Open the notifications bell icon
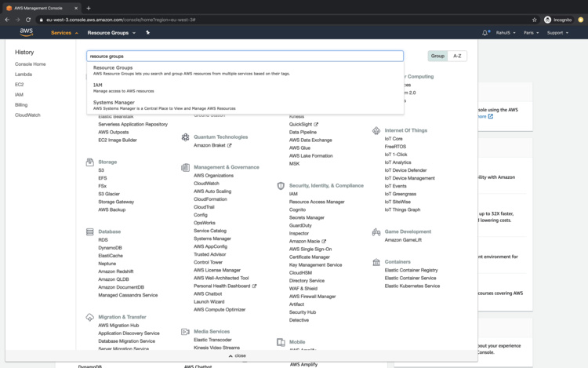Screen dimensions: 588x368 [x=485, y=33]
